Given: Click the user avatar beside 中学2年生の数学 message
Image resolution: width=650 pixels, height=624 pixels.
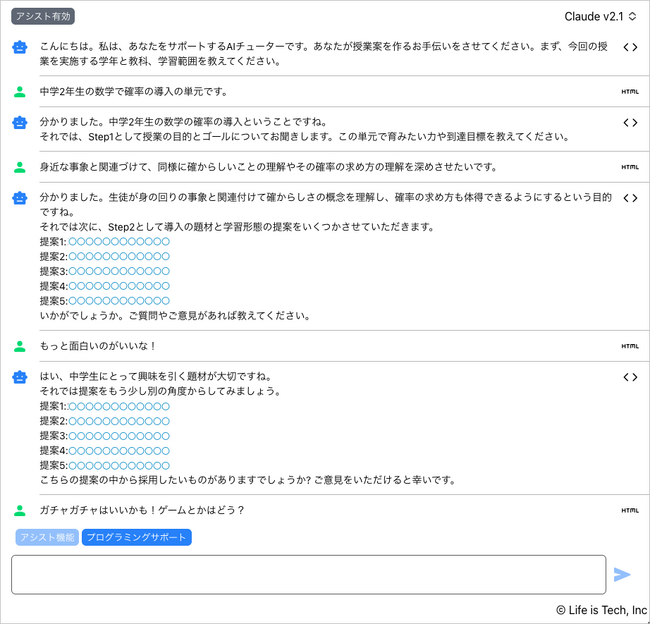Looking at the screenshot, I should coord(20,92).
